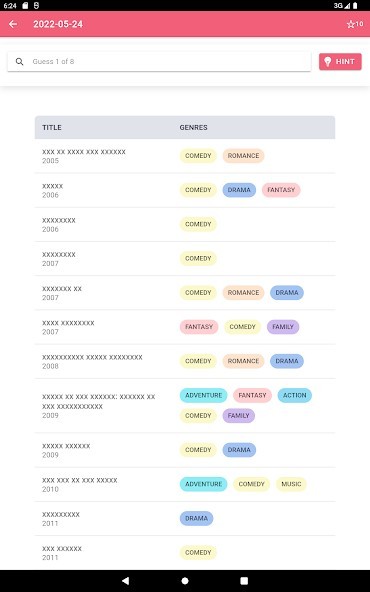Click FAMILY tag on 2007 fantasy movie

(x=283, y=327)
